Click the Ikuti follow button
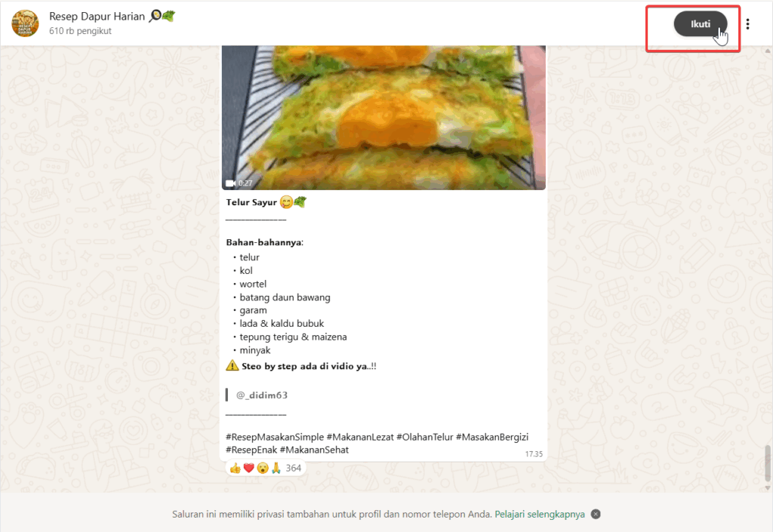The width and height of the screenshot is (773, 532). click(700, 24)
